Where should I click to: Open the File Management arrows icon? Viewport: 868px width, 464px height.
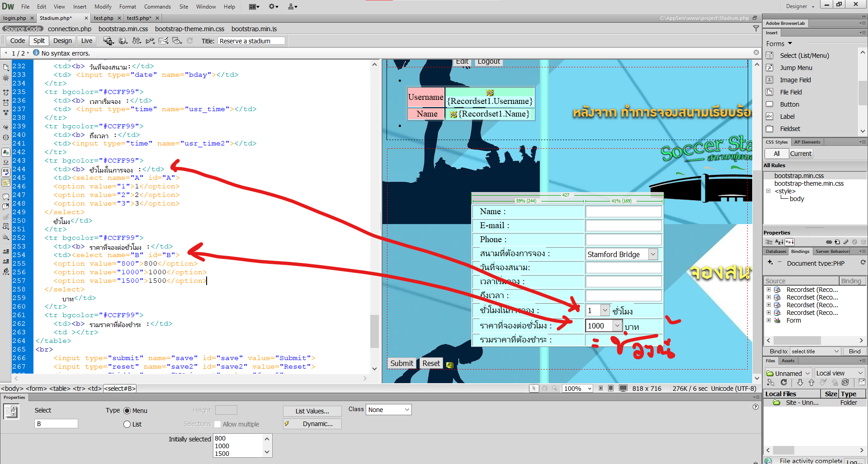(137, 41)
